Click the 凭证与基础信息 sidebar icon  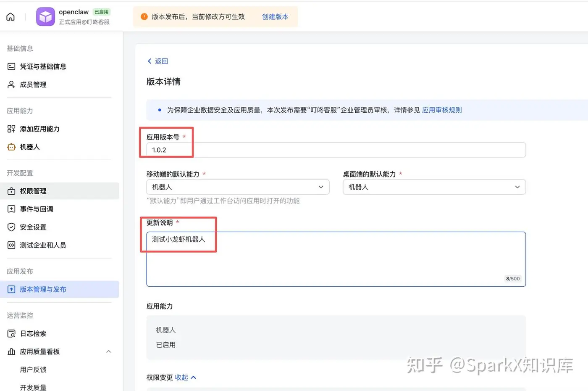click(x=11, y=66)
